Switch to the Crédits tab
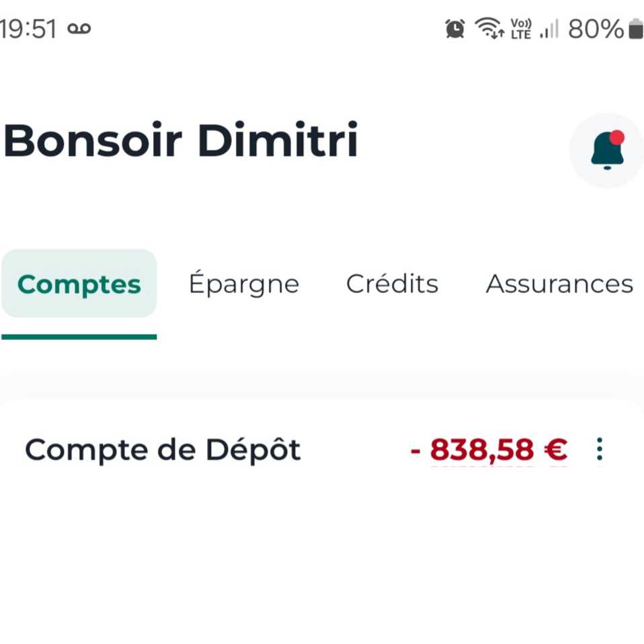Viewport: 644px width, 644px height. click(392, 283)
